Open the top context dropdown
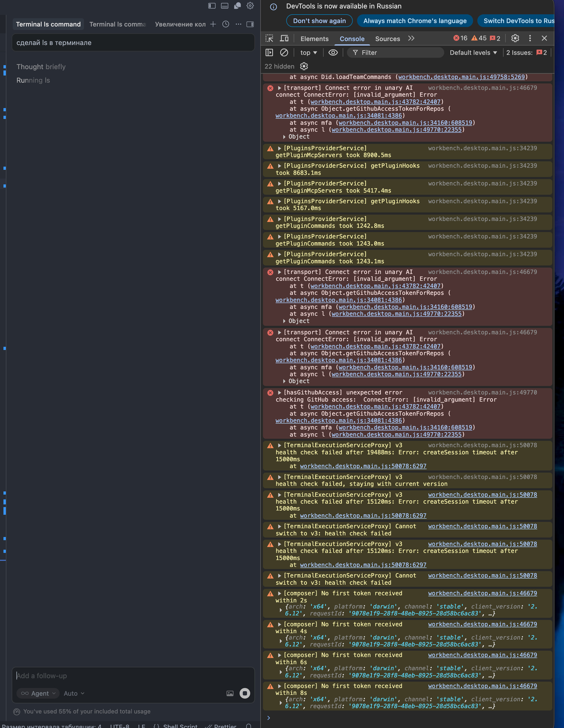 [x=308, y=53]
